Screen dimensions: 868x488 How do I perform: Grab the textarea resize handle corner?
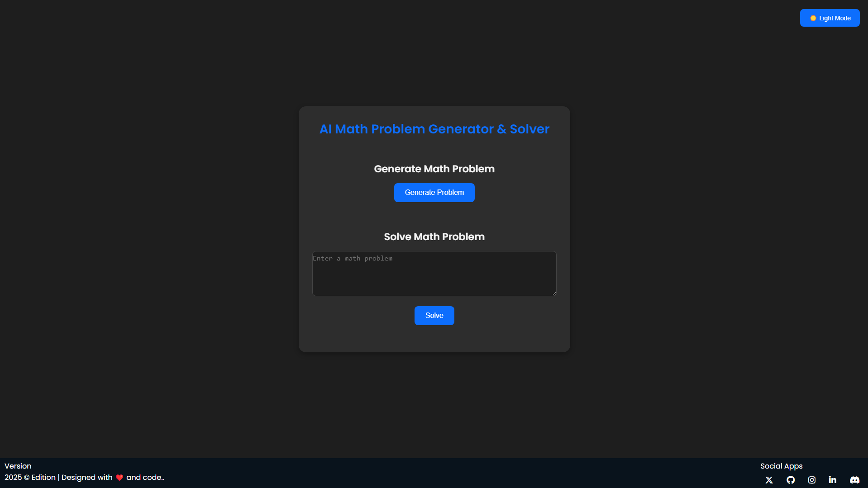point(553,294)
